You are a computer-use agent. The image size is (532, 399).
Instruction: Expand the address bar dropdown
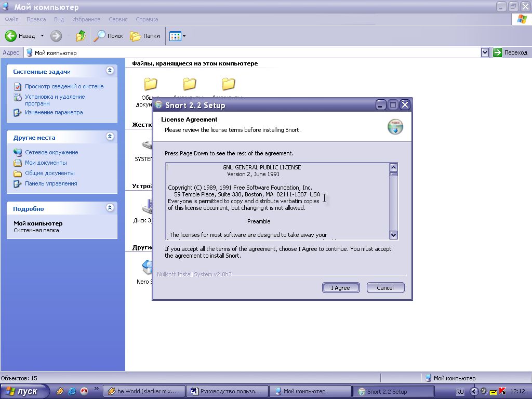tap(485, 52)
